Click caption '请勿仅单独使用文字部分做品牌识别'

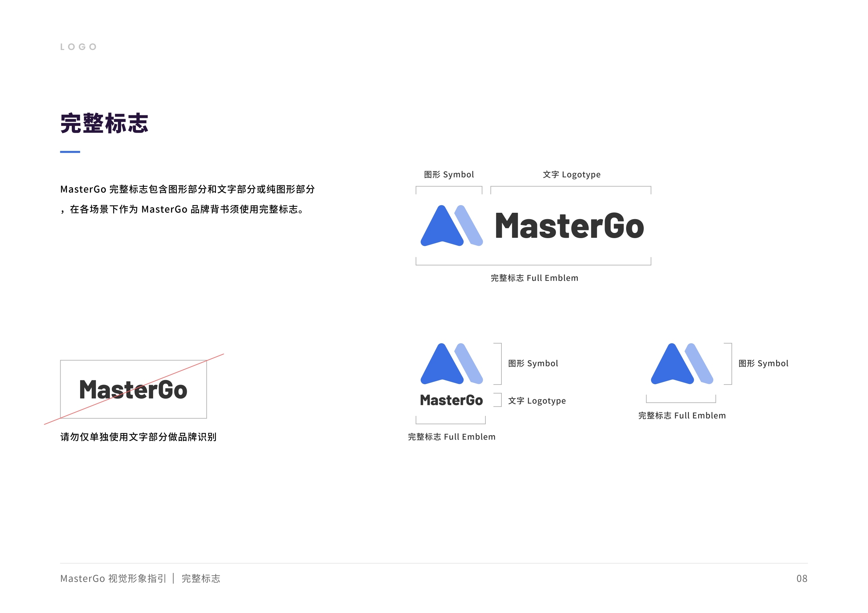coord(138,437)
